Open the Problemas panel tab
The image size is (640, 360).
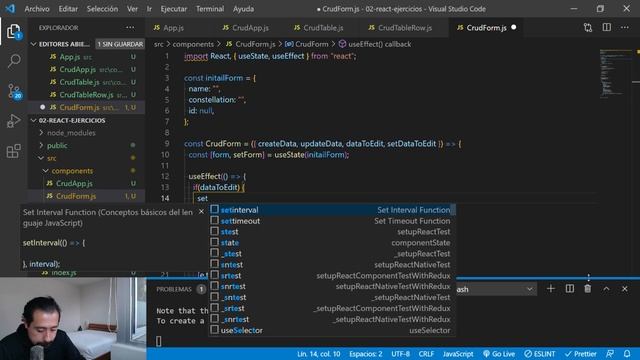point(174,289)
